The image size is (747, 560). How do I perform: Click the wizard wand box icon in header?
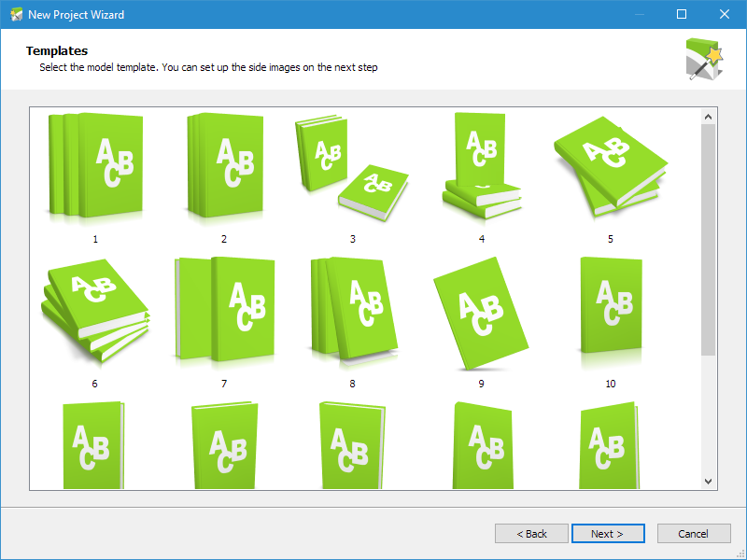[x=704, y=60]
